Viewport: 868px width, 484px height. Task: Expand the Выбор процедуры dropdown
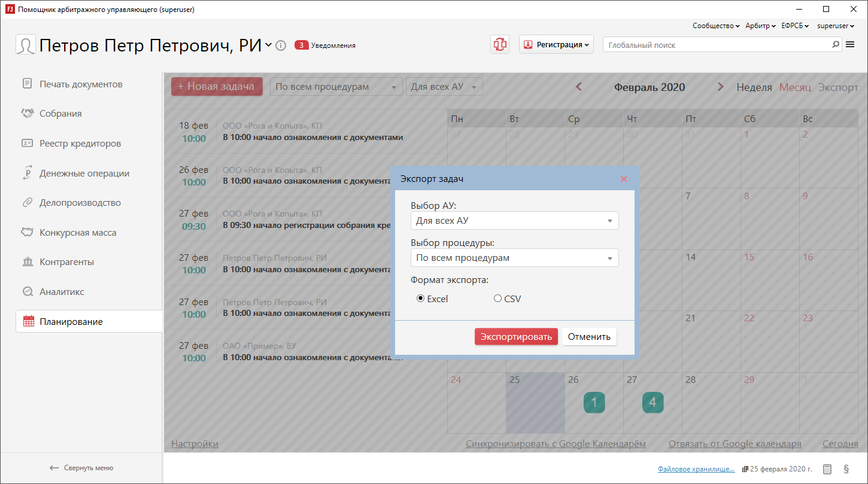point(514,258)
